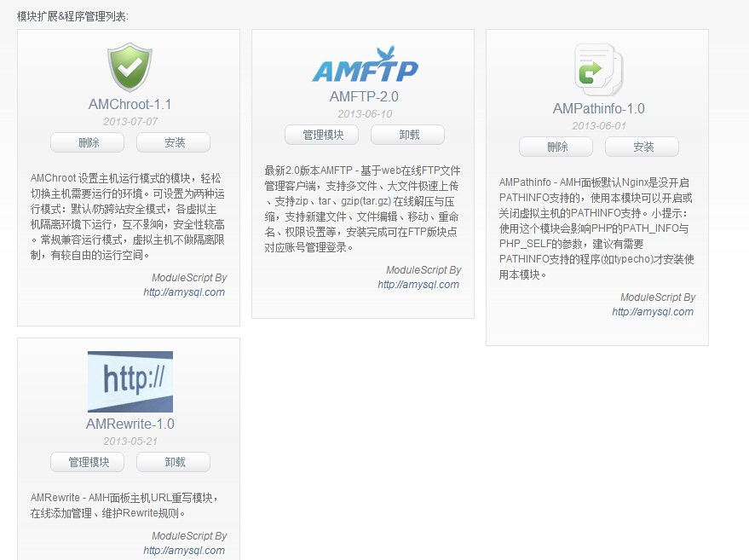Click the AMFTP-2.0 title text
Image resolution: width=749 pixels, height=560 pixels.
click(x=364, y=97)
